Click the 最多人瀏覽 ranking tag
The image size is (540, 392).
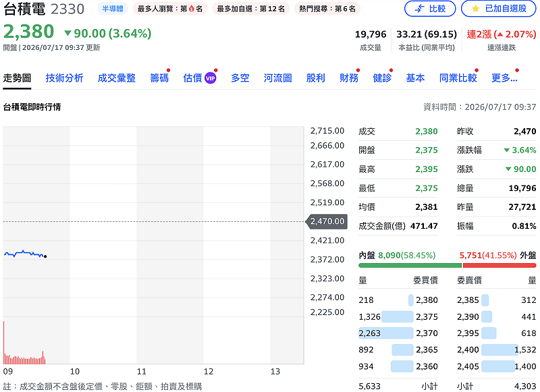point(170,9)
